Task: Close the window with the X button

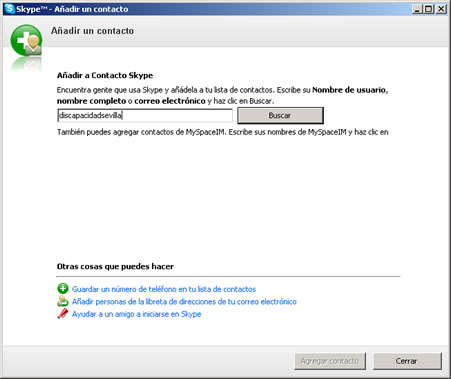Action: coord(441,9)
